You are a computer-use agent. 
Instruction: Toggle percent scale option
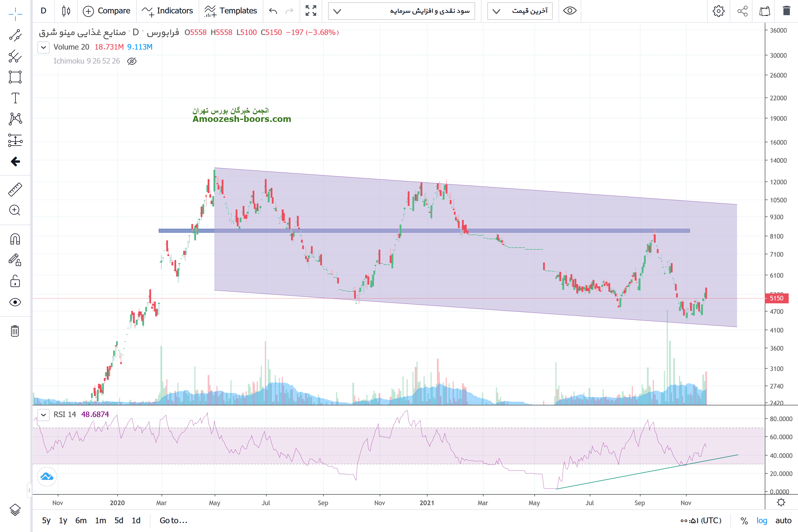coord(744,520)
